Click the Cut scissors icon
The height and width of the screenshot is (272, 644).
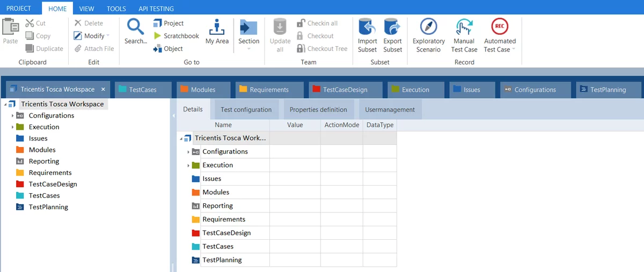(30, 23)
